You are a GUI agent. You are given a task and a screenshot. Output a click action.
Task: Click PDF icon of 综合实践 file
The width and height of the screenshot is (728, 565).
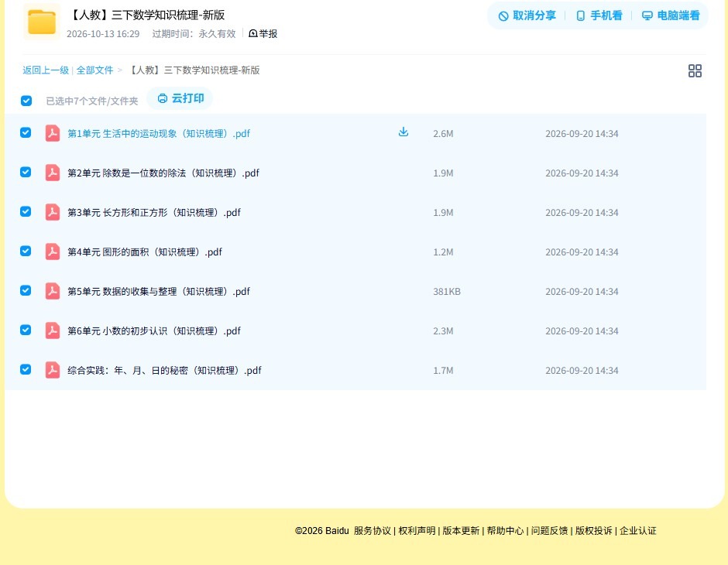tap(53, 370)
